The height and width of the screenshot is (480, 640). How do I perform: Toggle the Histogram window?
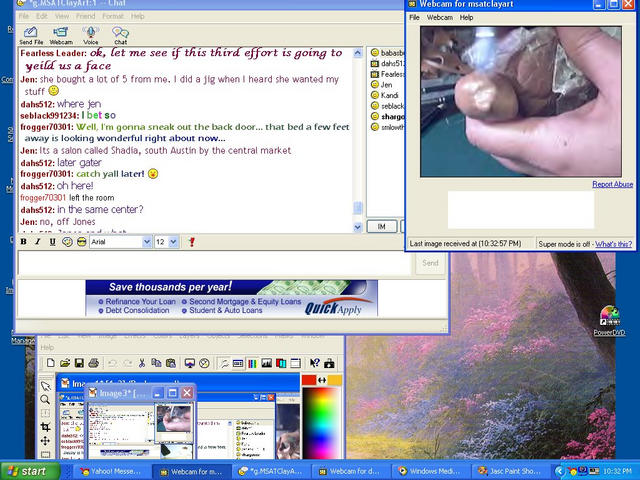[267, 363]
